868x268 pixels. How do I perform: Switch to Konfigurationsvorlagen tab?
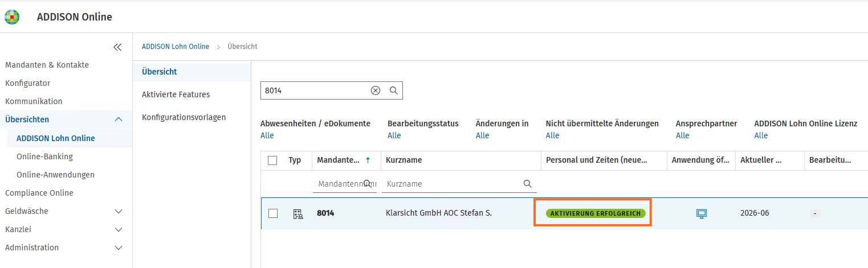click(184, 117)
